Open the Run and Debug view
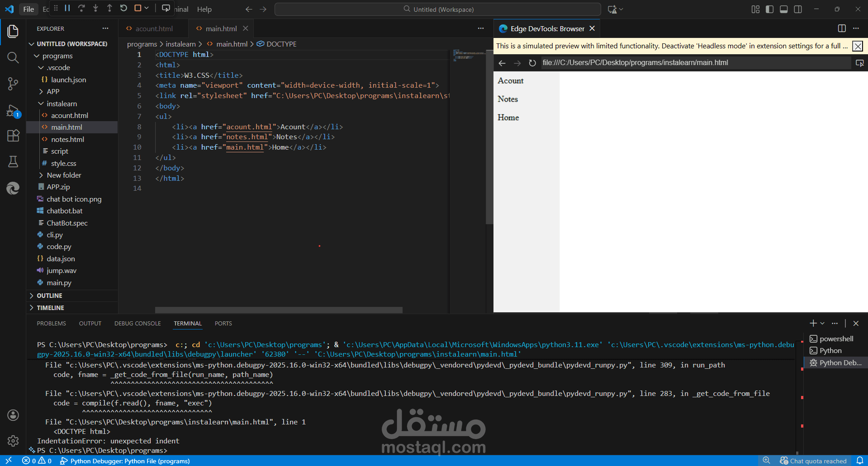Screen dimensions: 868x466 tap(13, 110)
